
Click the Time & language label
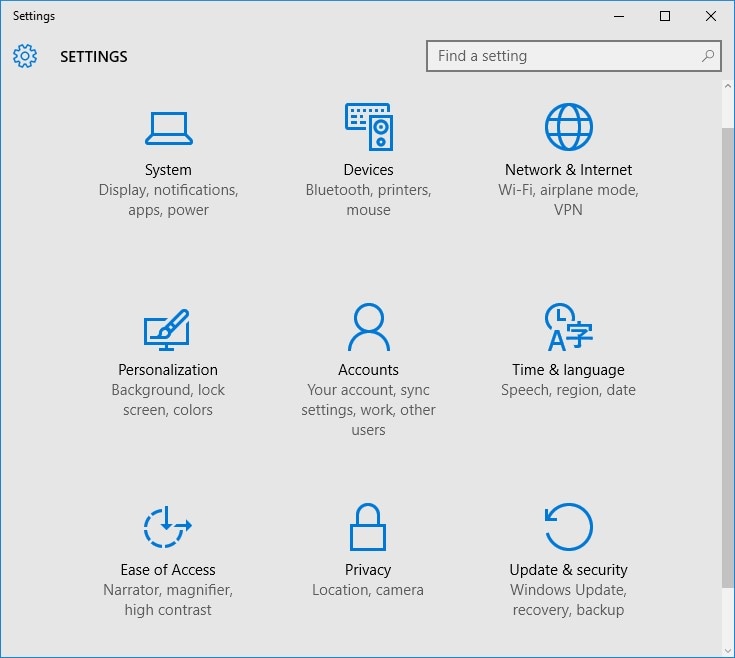point(568,370)
